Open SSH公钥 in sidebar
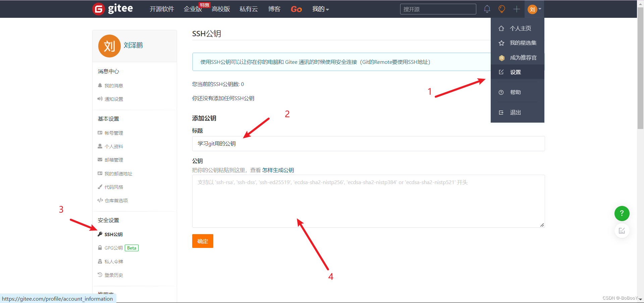 (x=113, y=234)
